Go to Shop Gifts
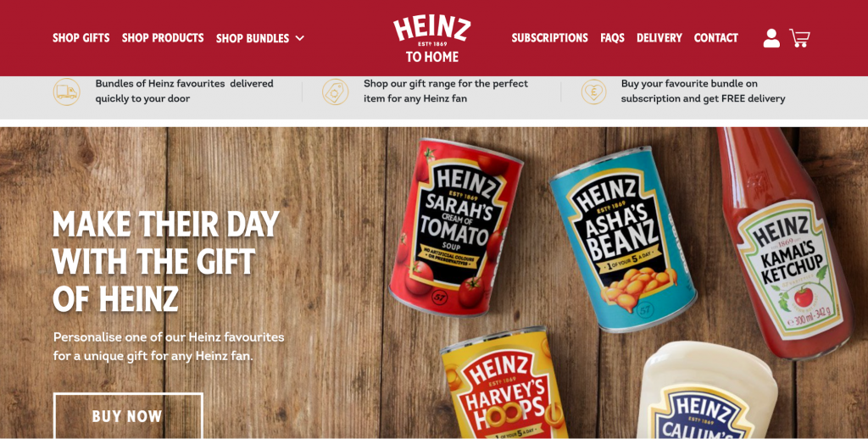868x439 pixels. (81, 38)
